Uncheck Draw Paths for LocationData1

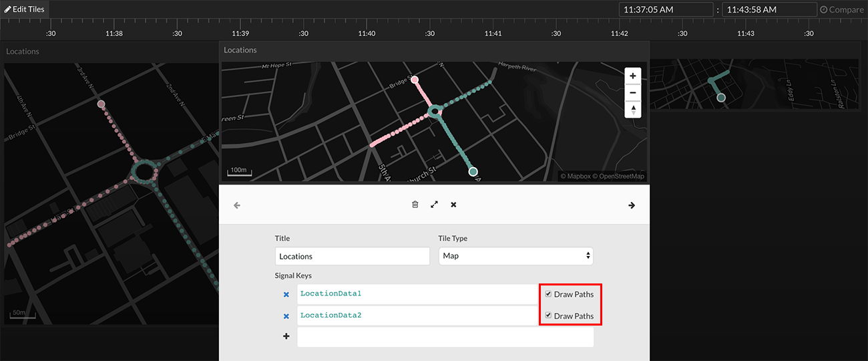coord(548,294)
